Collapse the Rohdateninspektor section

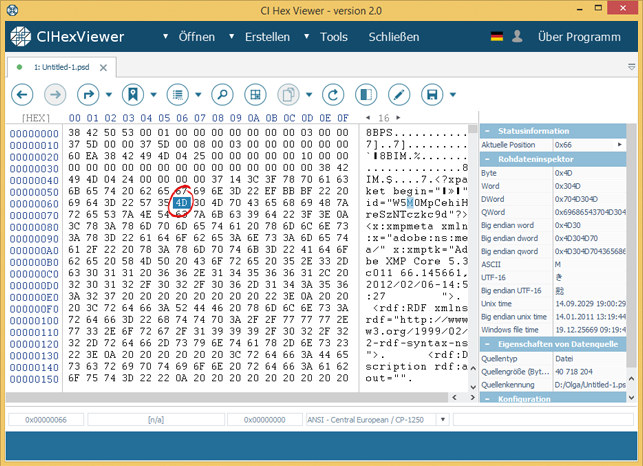click(487, 159)
